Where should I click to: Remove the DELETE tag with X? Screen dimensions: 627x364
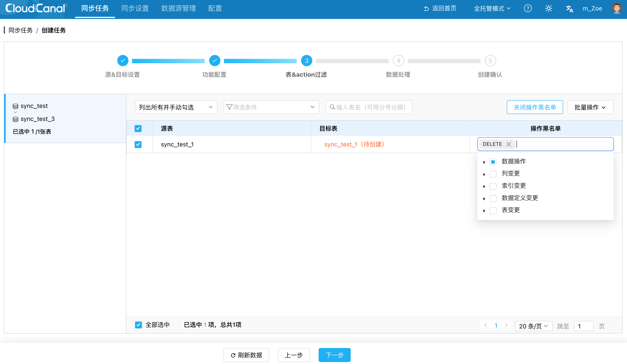509,144
